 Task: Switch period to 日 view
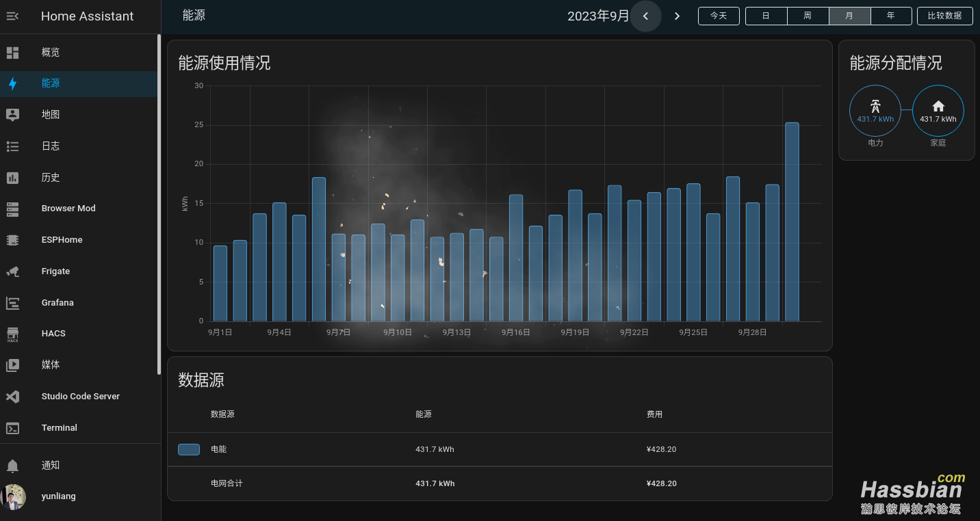766,16
